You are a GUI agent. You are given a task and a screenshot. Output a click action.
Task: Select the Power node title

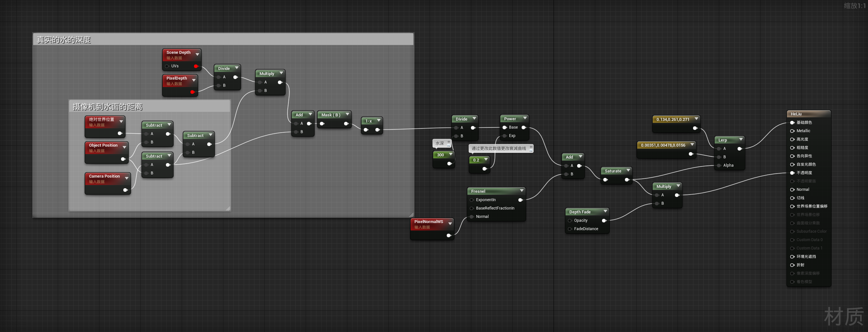pyautogui.click(x=510, y=119)
